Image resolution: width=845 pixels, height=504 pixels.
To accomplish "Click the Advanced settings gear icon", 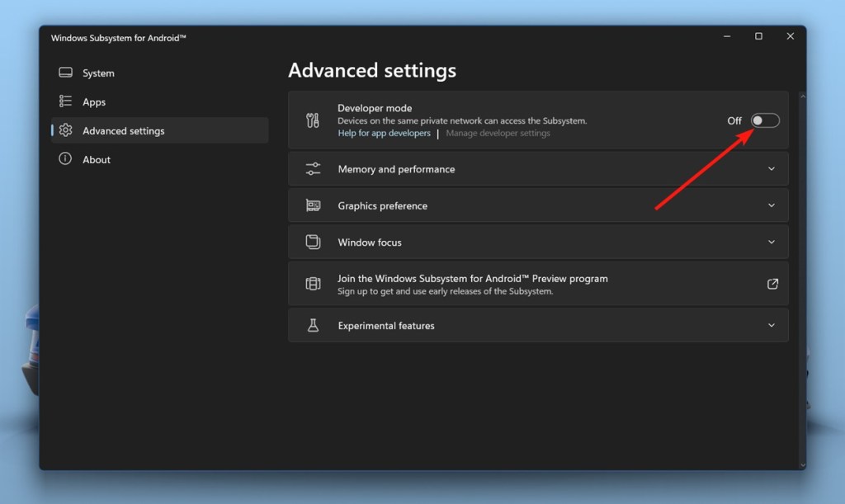I will (66, 130).
